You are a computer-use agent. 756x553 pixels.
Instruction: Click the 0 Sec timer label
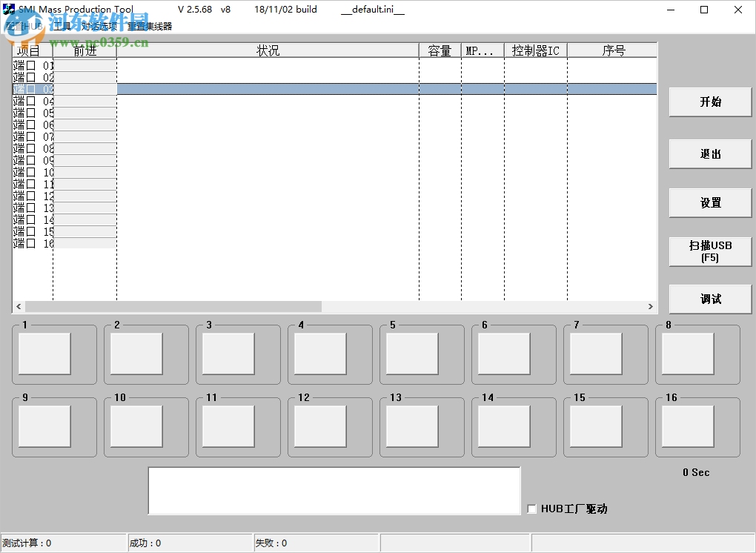[x=696, y=472]
